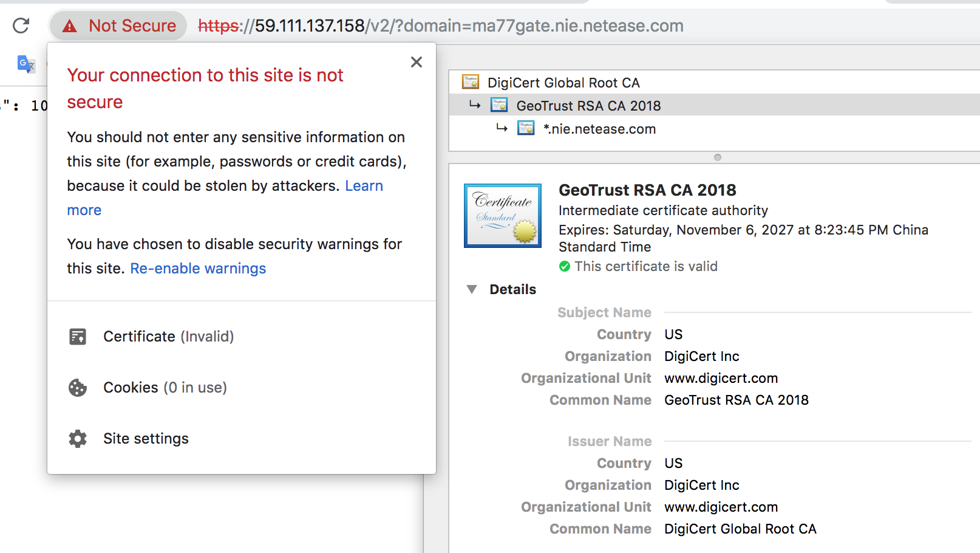This screenshot has height=553, width=980.
Task: Click the Learn more link
Action: pos(364,186)
